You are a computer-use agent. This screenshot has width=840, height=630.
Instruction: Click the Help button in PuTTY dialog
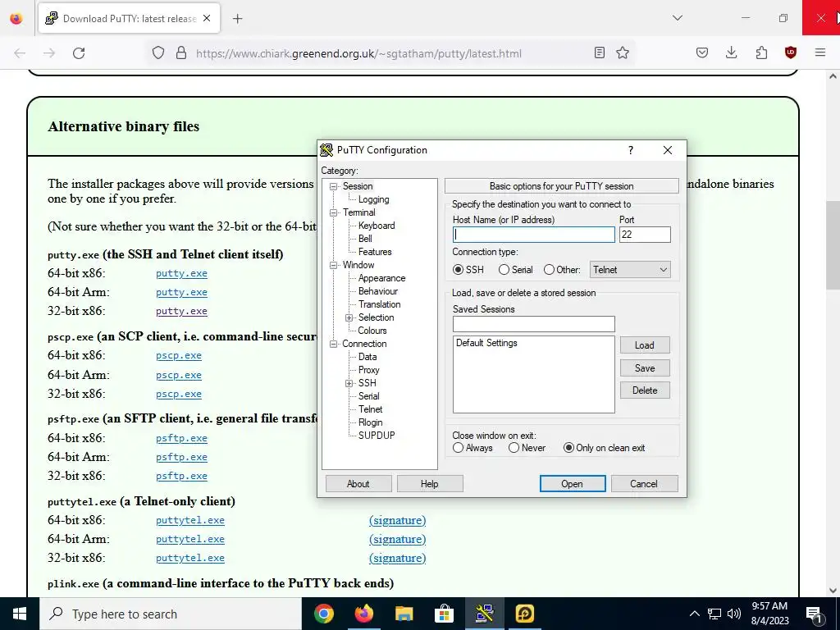(430, 484)
